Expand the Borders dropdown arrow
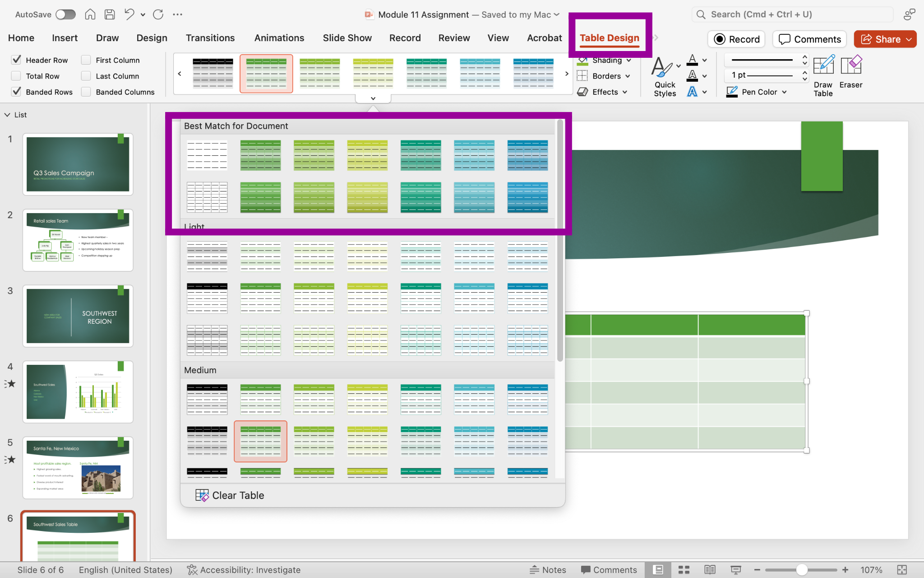This screenshot has width=924, height=578. click(628, 76)
